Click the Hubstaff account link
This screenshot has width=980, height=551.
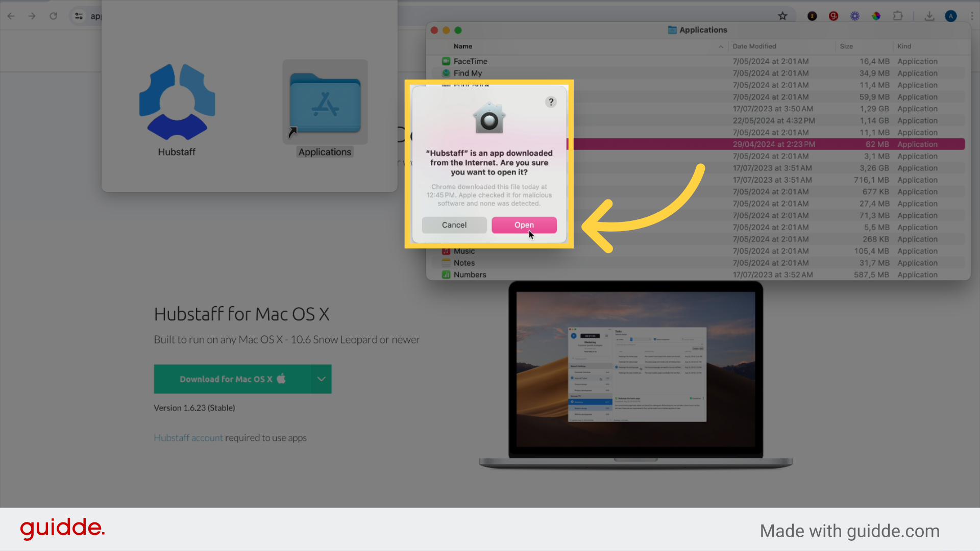tap(188, 438)
